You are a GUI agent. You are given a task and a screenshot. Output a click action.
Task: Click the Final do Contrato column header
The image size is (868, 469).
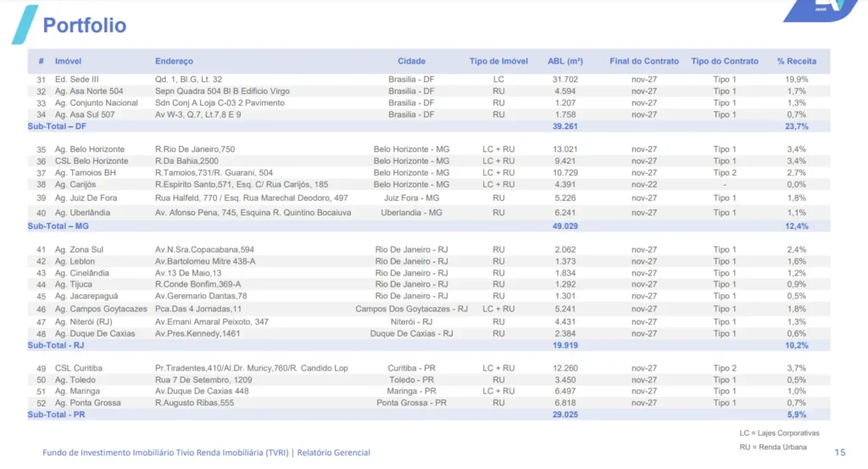tap(644, 61)
